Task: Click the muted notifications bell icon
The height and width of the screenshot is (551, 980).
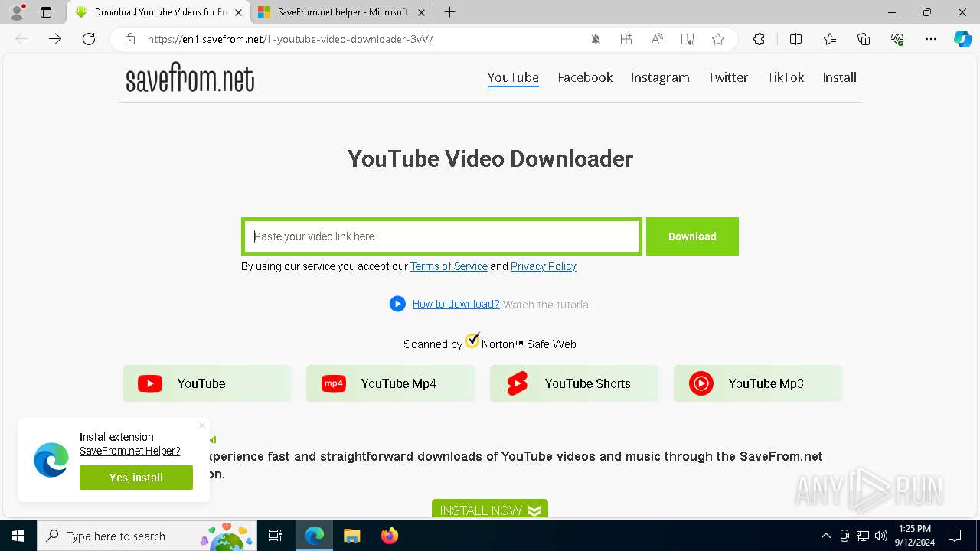Action: pos(596,39)
